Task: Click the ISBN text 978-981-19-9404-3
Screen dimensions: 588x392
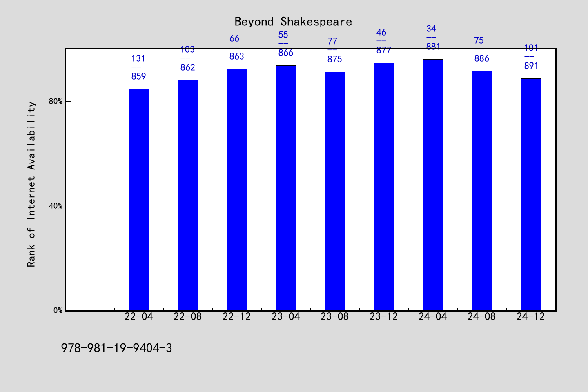Action: pyautogui.click(x=117, y=348)
